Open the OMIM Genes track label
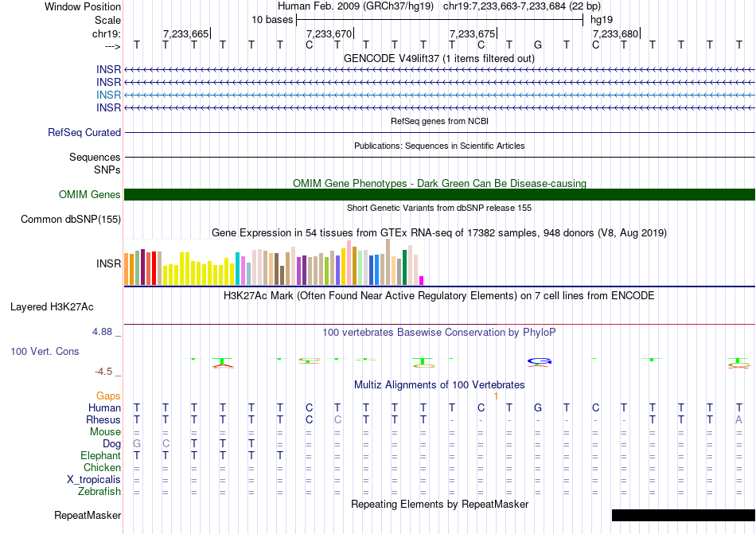Image resolution: width=756 pixels, height=534 pixels. (x=90, y=195)
